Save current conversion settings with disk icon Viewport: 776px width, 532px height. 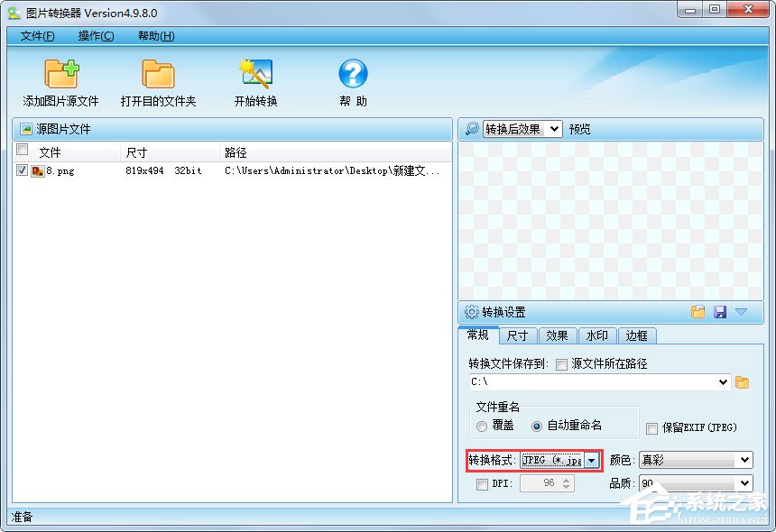(720, 311)
